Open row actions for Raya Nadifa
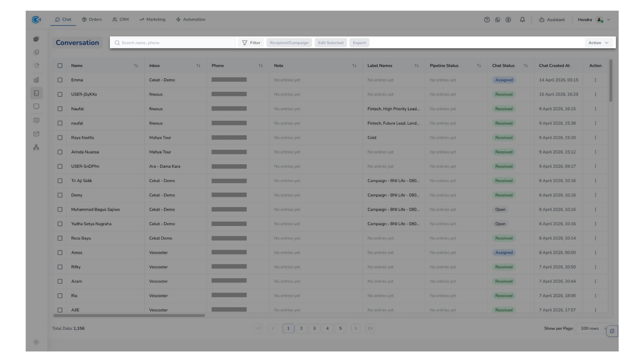This screenshot has width=644, height=362. tap(595, 138)
